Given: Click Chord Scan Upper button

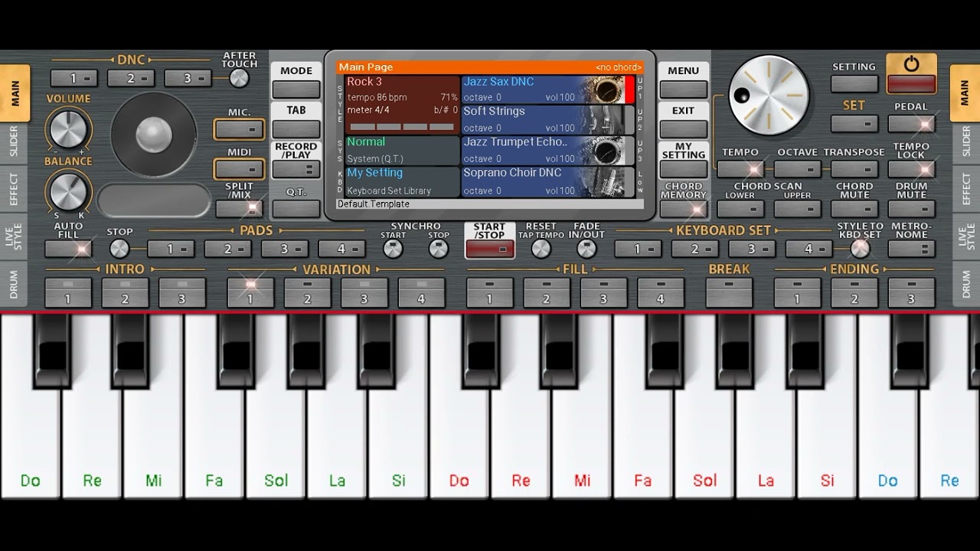Looking at the screenshot, I should pyautogui.click(x=798, y=208).
